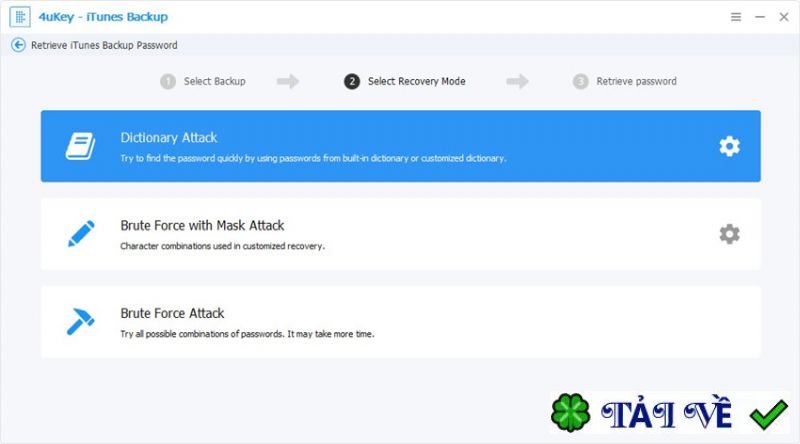Go to step 1 Select Backup
This screenshot has height=444, width=800.
[x=203, y=81]
